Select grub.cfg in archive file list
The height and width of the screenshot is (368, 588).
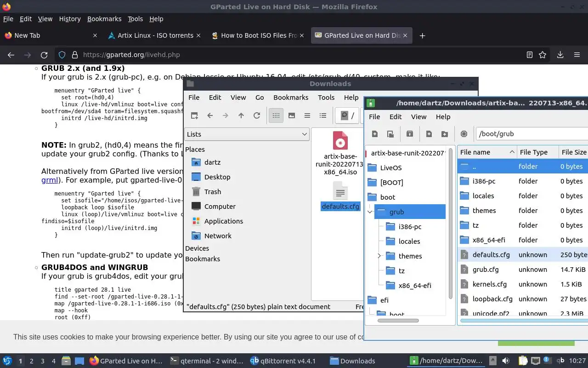click(523, 270)
